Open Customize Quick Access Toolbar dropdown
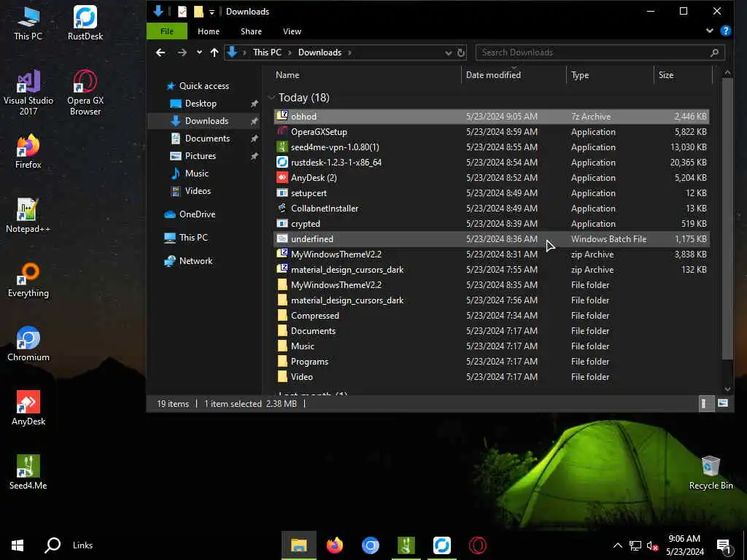 [212, 12]
